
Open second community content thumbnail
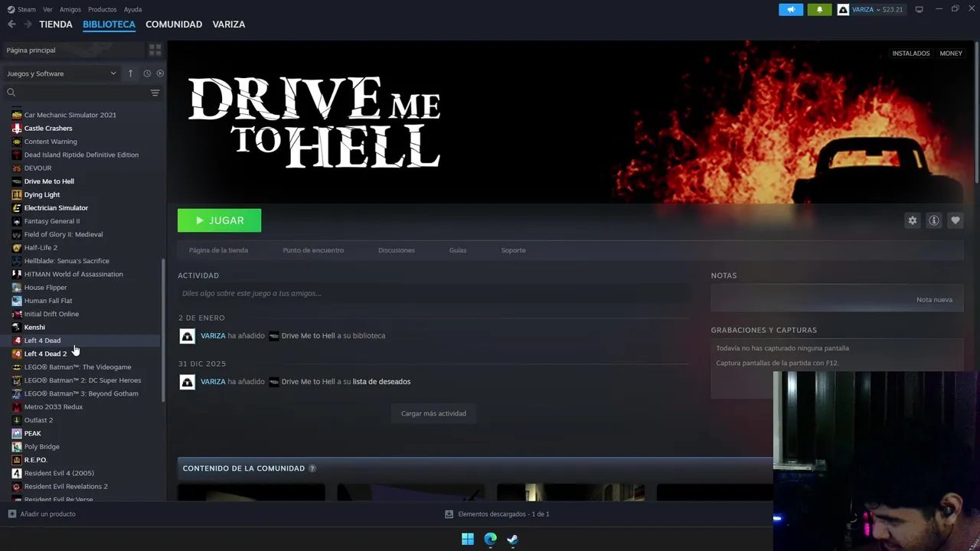pos(411,492)
